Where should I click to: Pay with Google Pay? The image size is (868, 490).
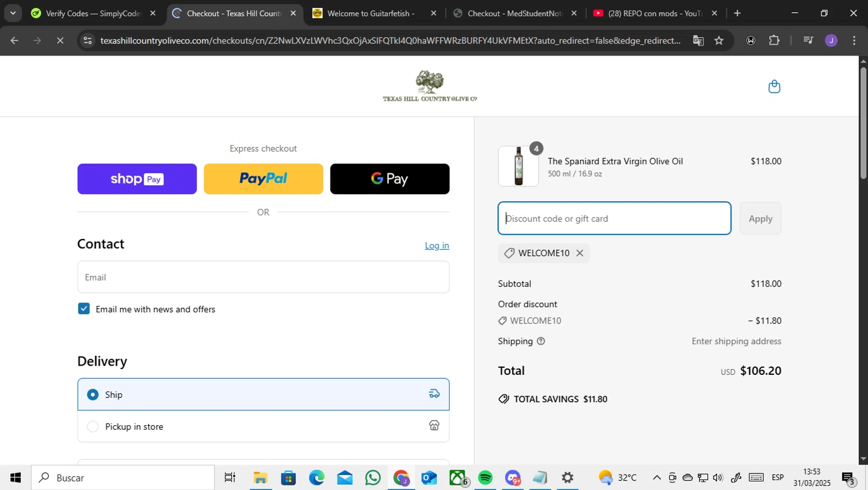[389, 179]
